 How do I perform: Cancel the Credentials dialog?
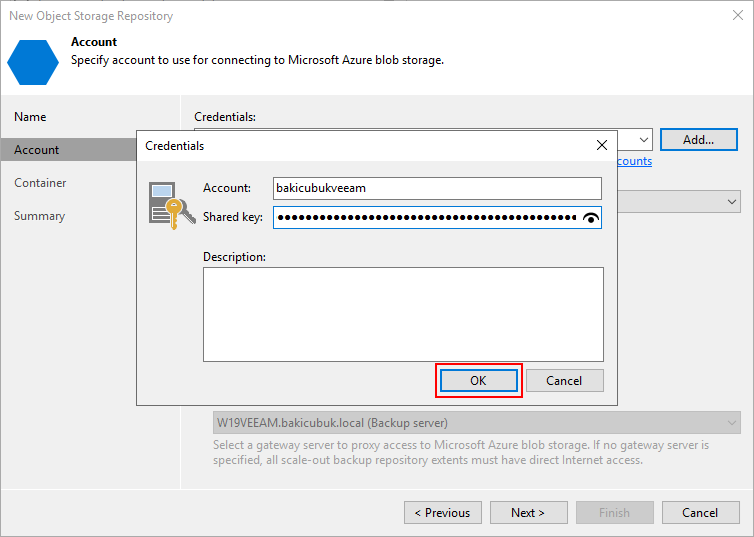tap(565, 381)
